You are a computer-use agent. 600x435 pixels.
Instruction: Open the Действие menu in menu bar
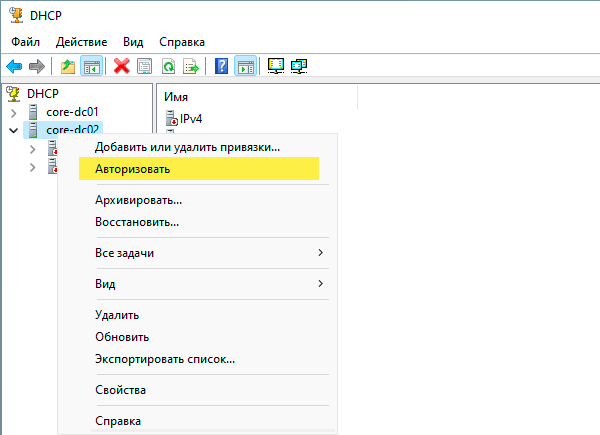coord(82,42)
